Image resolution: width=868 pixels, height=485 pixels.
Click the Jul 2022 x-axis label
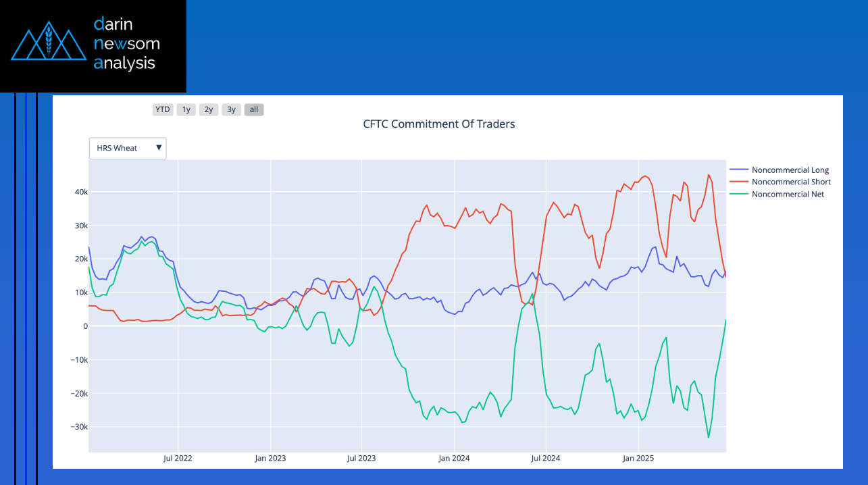coord(178,458)
